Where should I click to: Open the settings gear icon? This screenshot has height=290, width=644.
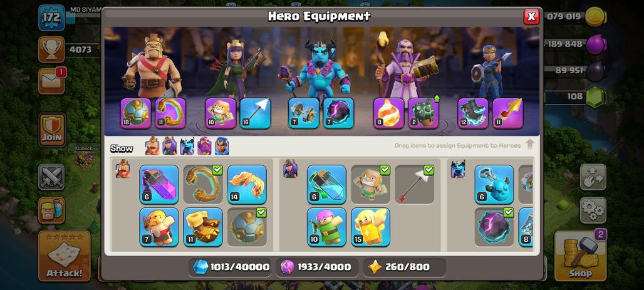coord(593,210)
